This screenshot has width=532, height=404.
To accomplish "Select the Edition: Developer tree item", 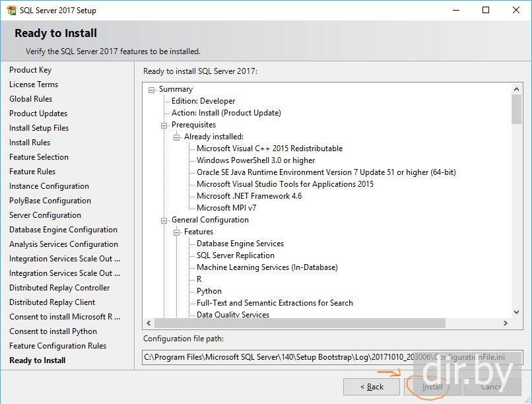I will tap(203, 101).
